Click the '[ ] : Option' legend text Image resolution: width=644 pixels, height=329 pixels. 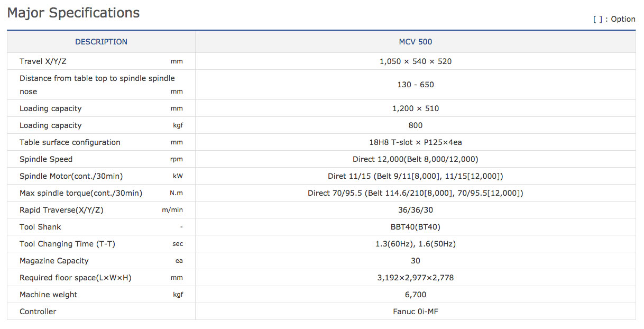[x=614, y=19]
